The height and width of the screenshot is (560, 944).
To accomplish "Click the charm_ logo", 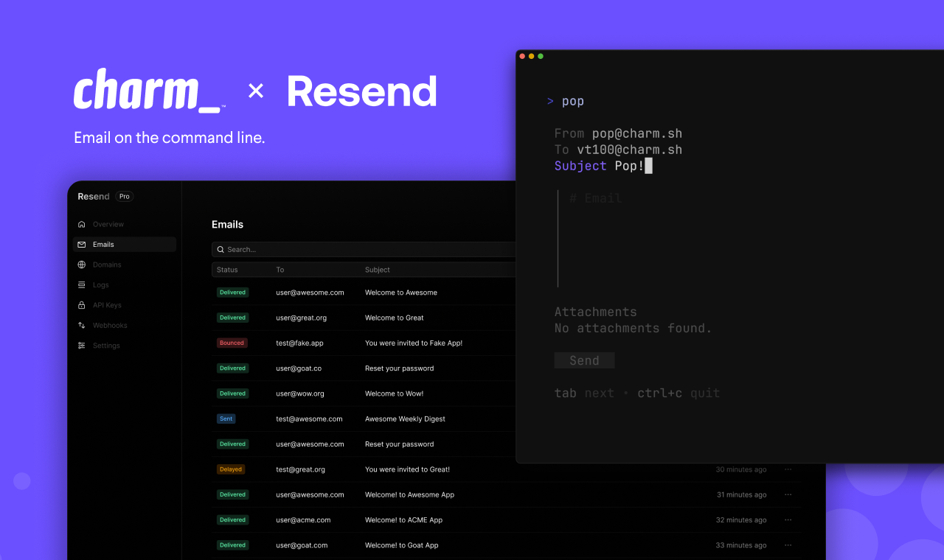I will click(148, 90).
